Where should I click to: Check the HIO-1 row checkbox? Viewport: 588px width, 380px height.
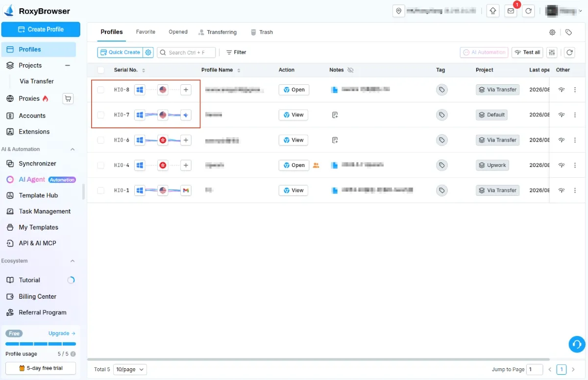pos(101,190)
